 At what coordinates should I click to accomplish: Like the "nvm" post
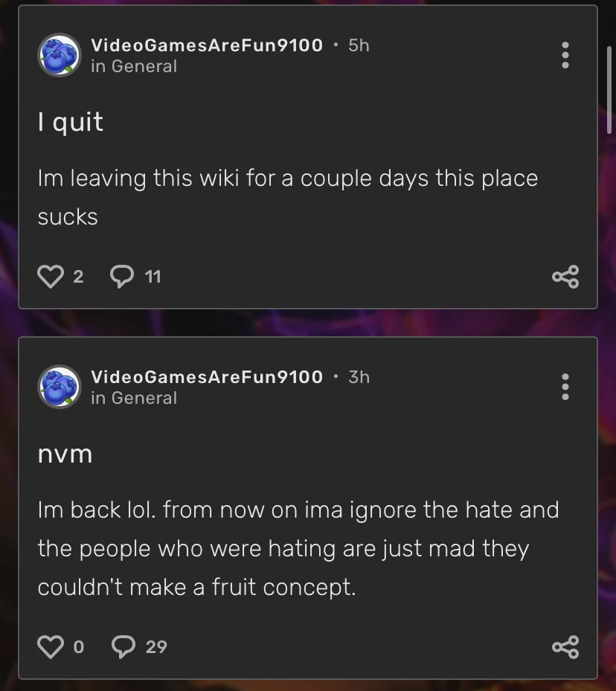click(51, 646)
